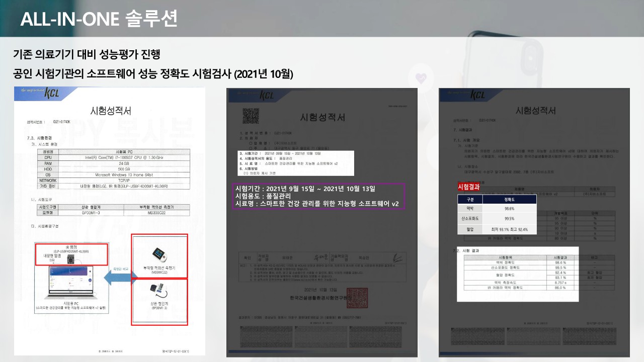Click the Microsoft Windows Home 64bit OS cell
This screenshot has height=362, width=644.
coord(124,174)
